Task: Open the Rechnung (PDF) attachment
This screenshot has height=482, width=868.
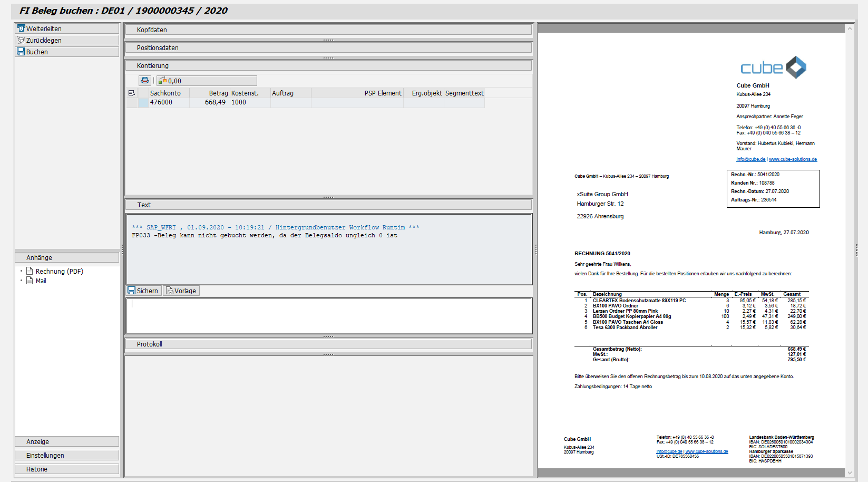Action: [59, 272]
